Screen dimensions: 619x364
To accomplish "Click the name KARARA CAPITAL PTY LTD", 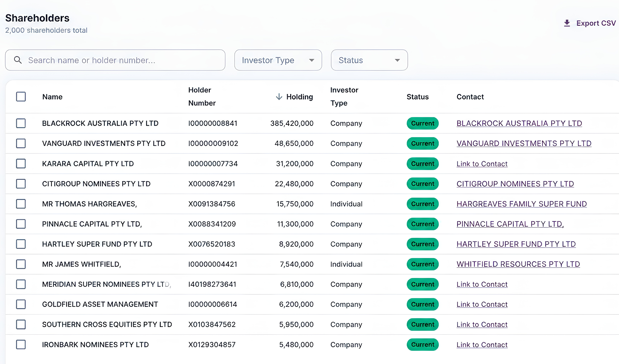I will 88,164.
